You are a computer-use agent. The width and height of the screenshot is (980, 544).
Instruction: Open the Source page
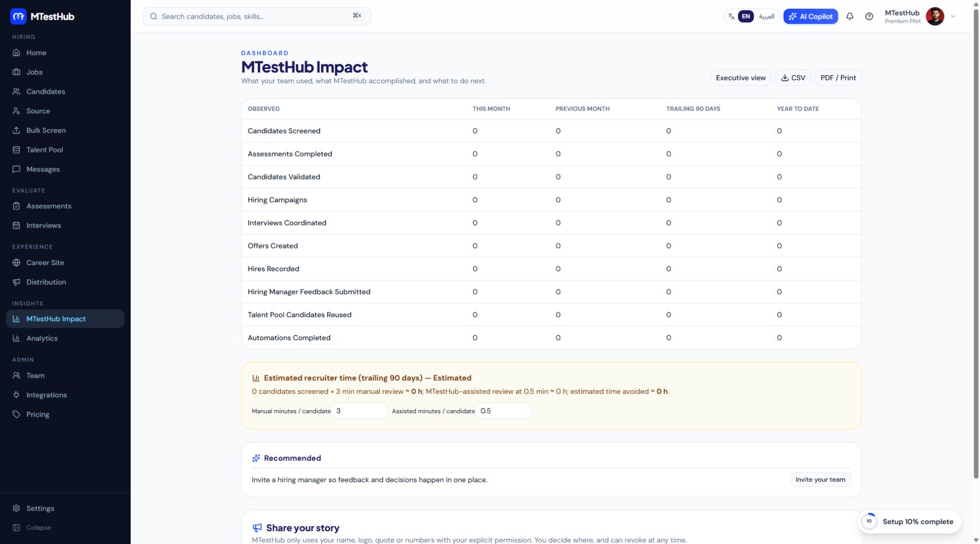point(65,111)
